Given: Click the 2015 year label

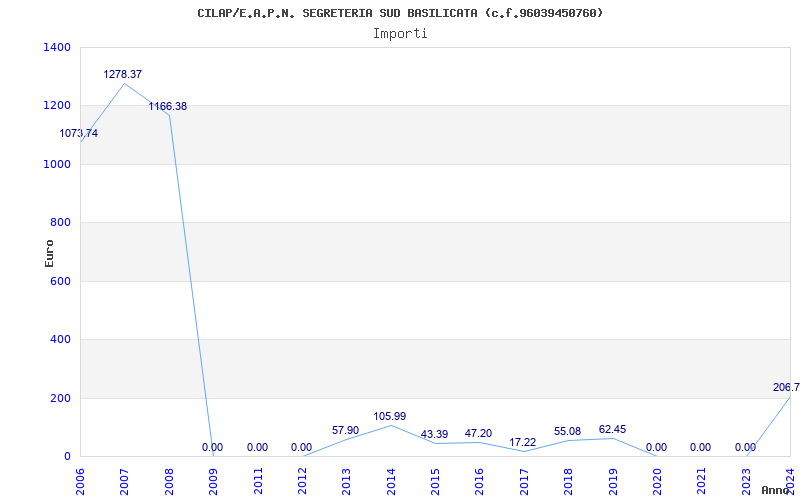Looking at the screenshot, I should point(435,481).
